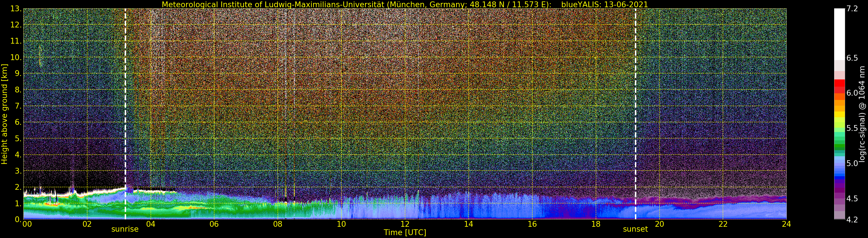Click the 5.5 colorbar tick value
Screen dimensions: 868x238
tap(852, 128)
